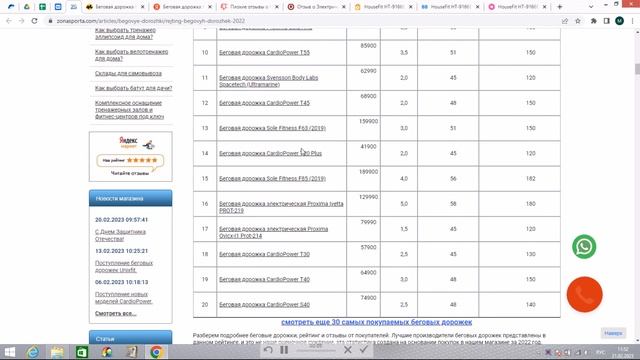The image size is (640, 360).
Task: Open 'Беговая дорожка CardioPower S40' link
Action: point(264,305)
